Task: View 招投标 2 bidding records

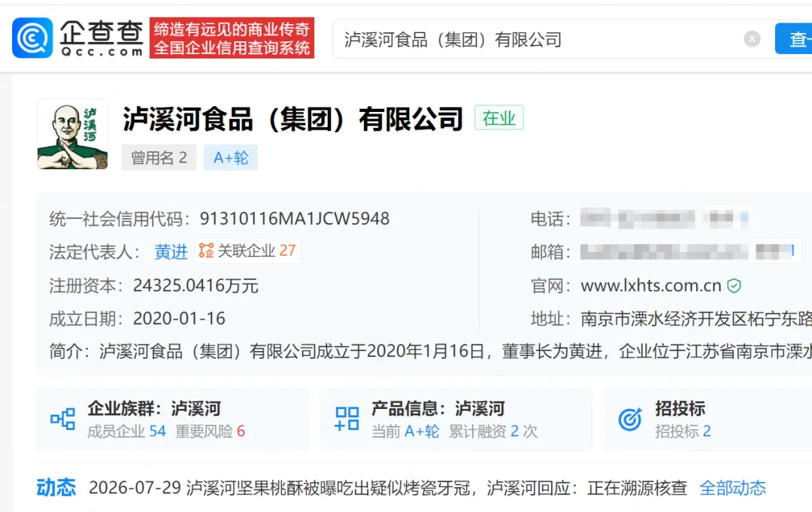Action: (x=683, y=432)
